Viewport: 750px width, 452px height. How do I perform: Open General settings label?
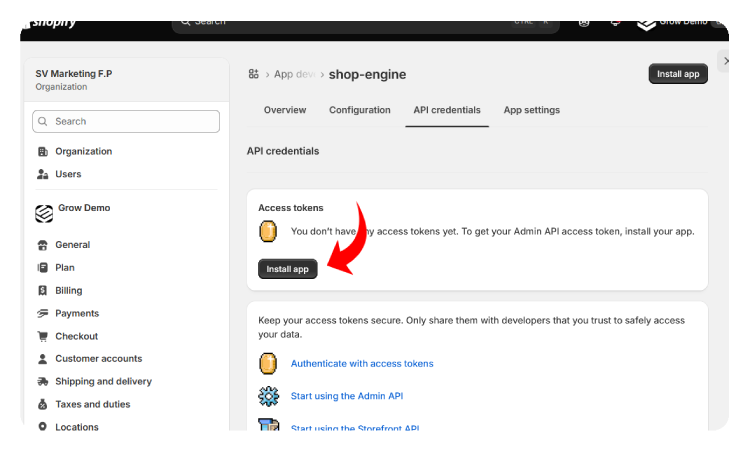click(x=73, y=245)
